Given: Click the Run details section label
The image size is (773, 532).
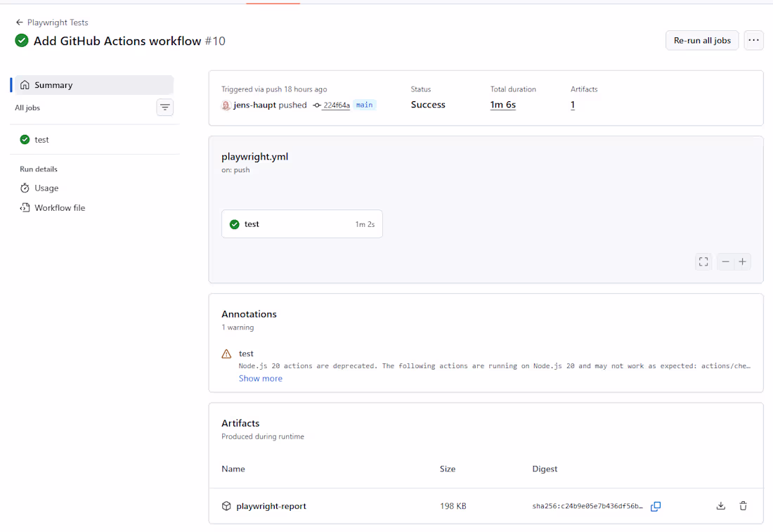Looking at the screenshot, I should coord(39,169).
